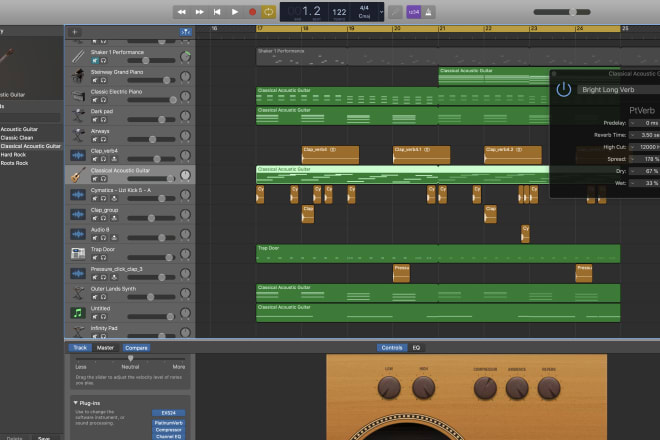
Task: Click the Classical Acoustic Guitar track guitar icon
Action: (x=78, y=175)
